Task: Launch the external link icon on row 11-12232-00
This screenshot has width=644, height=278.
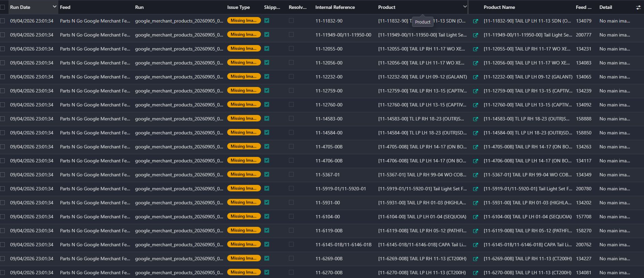Action: coord(475,77)
